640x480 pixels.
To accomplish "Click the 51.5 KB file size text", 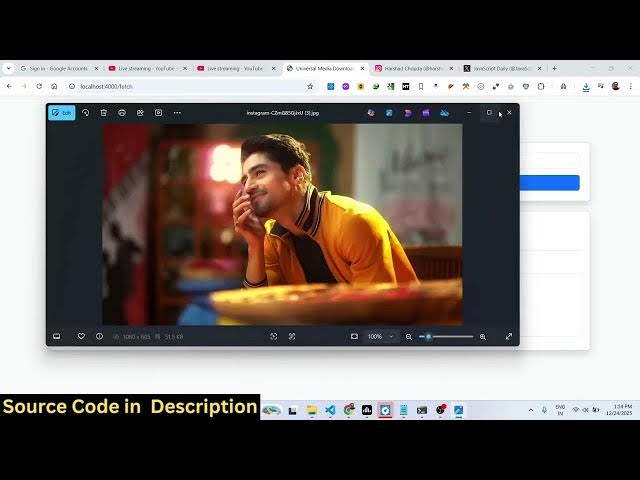I will pos(174,337).
